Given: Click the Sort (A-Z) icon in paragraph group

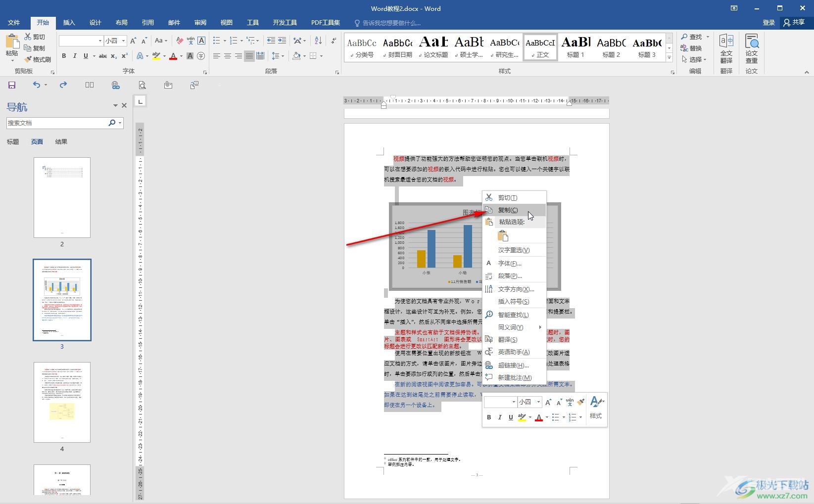Looking at the screenshot, I should [318, 41].
